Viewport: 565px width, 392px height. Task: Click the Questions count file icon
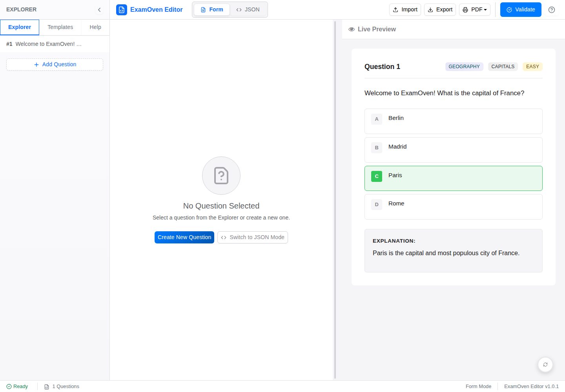[47, 387]
